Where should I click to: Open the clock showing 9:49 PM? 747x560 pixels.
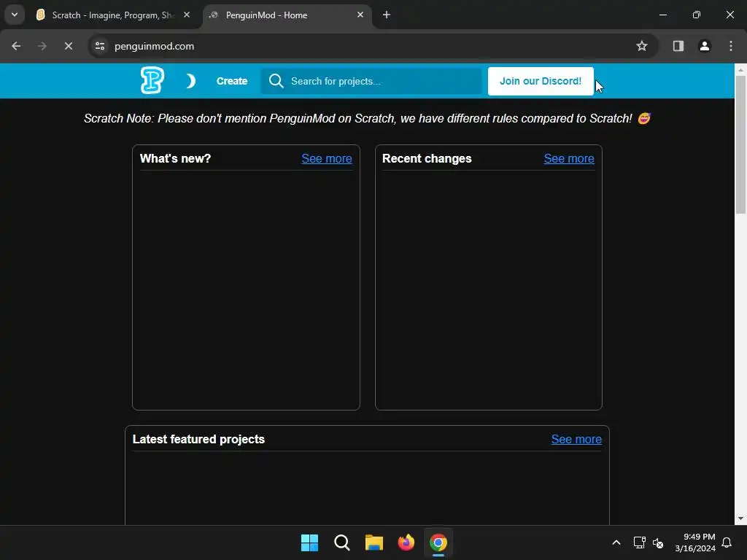pos(695,542)
